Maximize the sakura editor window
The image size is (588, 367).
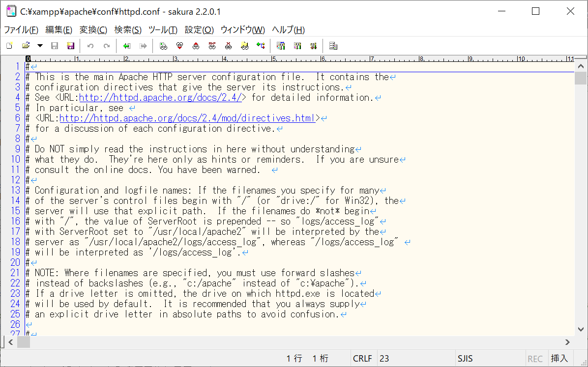tap(536, 11)
